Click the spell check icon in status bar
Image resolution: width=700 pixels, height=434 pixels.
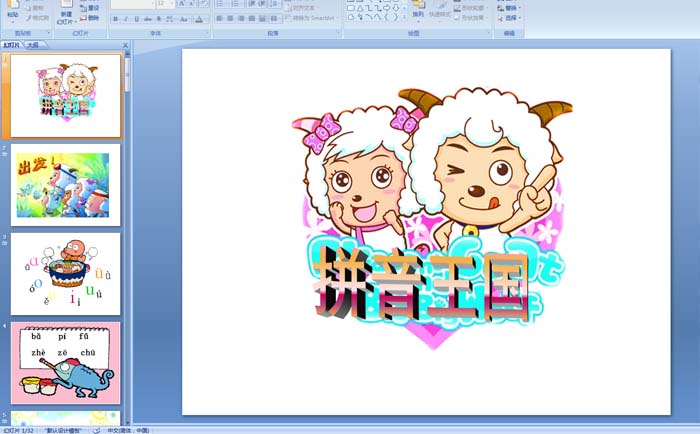click(96, 430)
